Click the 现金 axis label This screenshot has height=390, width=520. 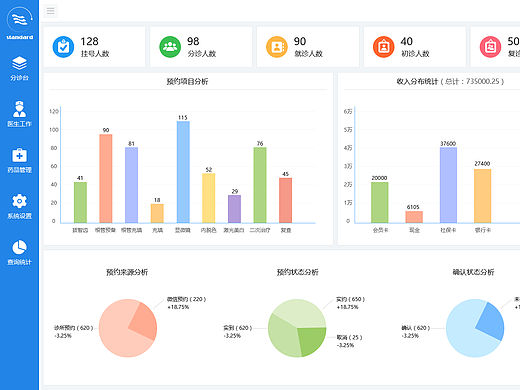click(x=414, y=230)
